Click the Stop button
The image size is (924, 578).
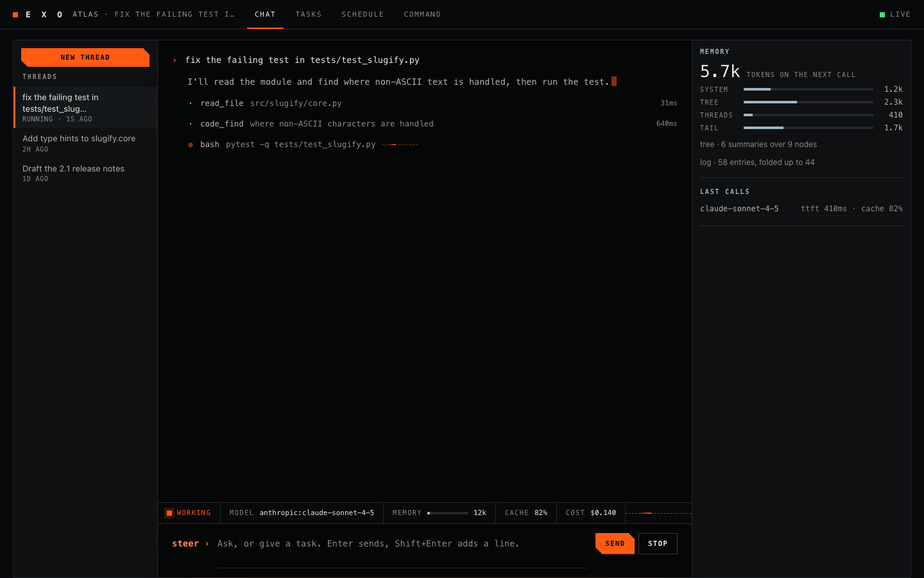[x=658, y=543]
